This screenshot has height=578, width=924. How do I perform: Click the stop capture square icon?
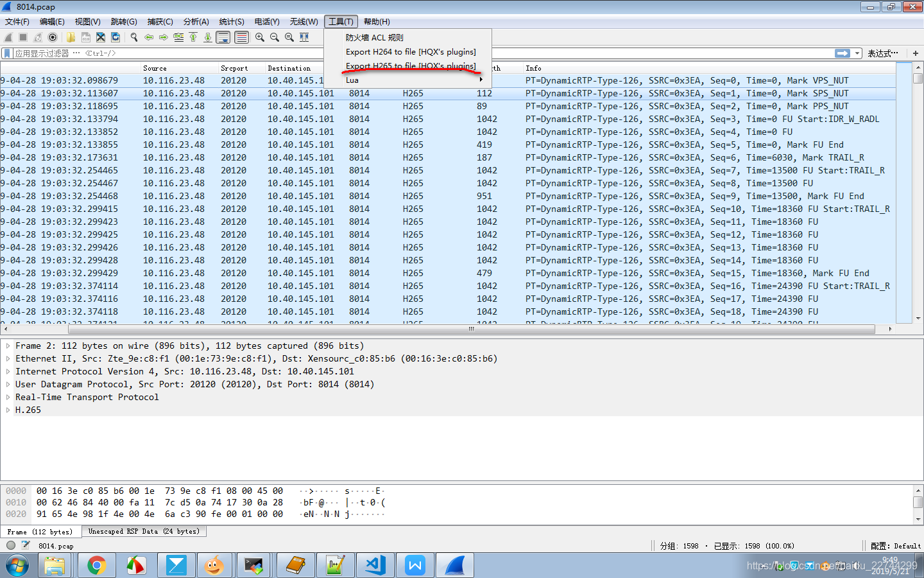click(x=23, y=37)
